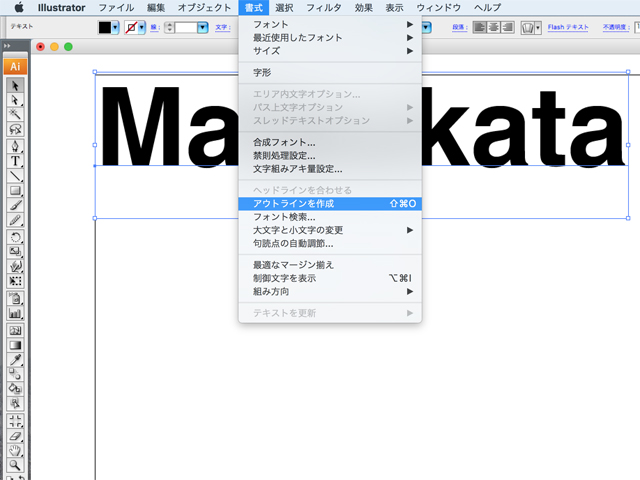Open the stroke weight dropdown
The height and width of the screenshot is (480, 640).
coord(203,28)
